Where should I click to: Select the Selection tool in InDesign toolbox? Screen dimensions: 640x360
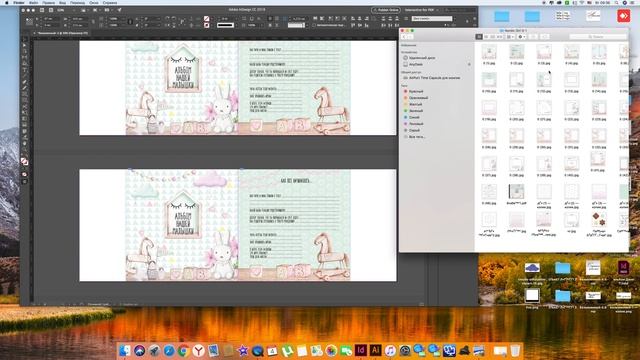click(24, 45)
